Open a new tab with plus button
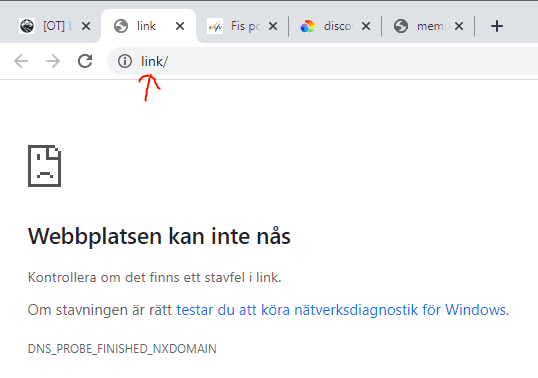 click(x=497, y=26)
